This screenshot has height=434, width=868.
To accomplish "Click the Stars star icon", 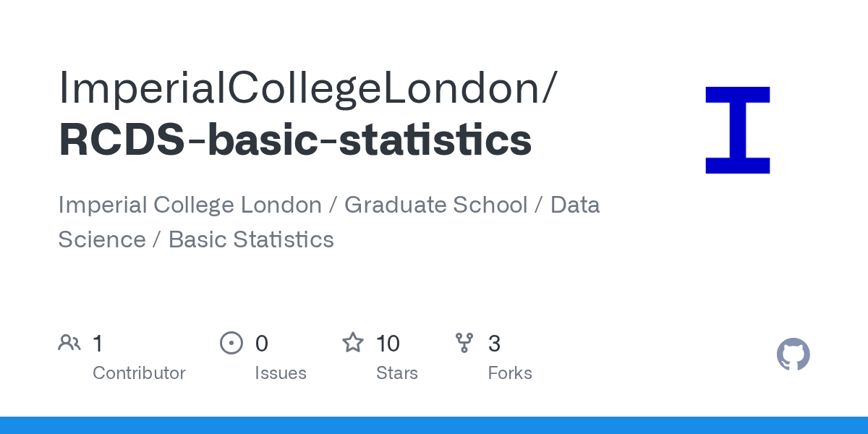I will 352,343.
